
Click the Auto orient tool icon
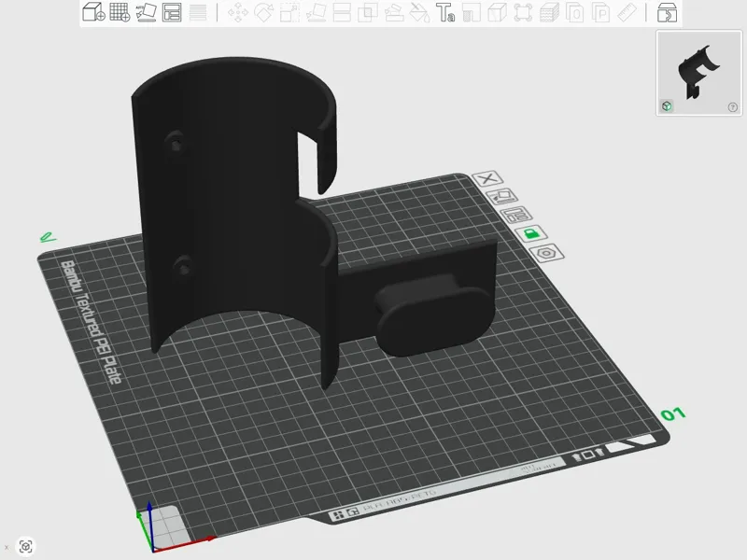pos(146,12)
